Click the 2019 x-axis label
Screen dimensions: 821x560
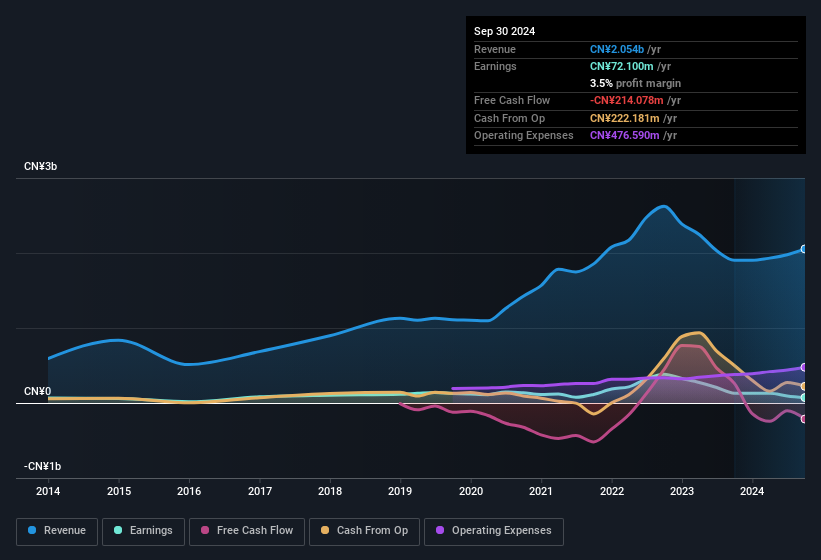tap(400, 491)
